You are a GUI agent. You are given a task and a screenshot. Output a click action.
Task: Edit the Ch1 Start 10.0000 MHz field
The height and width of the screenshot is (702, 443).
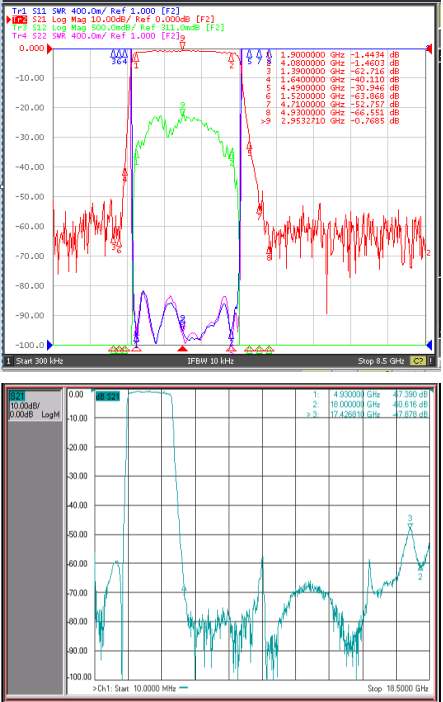click(134, 688)
